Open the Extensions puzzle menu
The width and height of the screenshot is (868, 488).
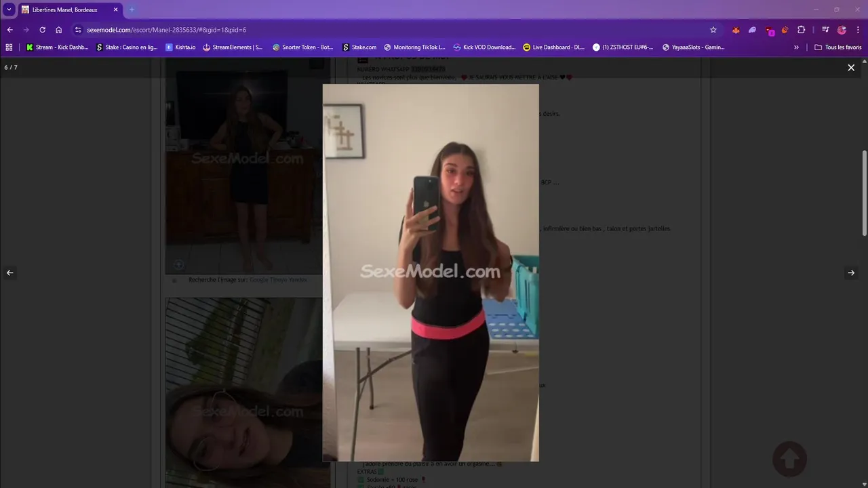pyautogui.click(x=802, y=30)
